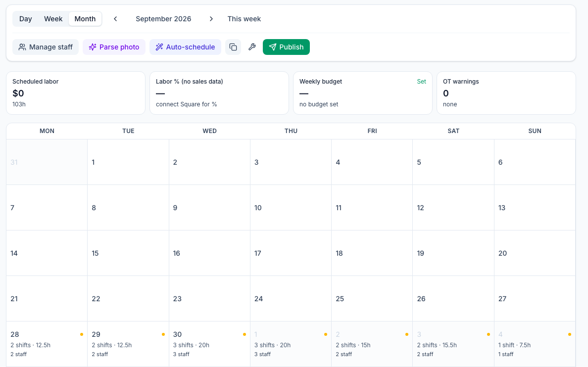
Task: Click "1 staff" on Sunday October 4
Action: [x=506, y=354]
